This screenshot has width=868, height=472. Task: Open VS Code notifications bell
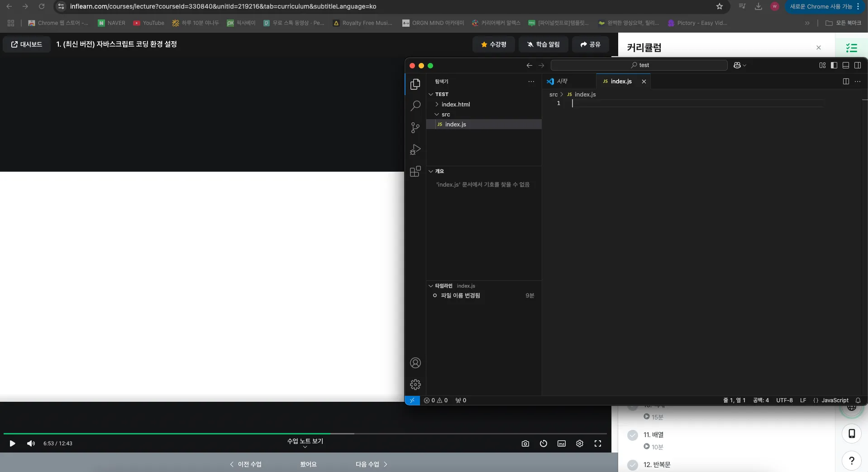pos(858,400)
